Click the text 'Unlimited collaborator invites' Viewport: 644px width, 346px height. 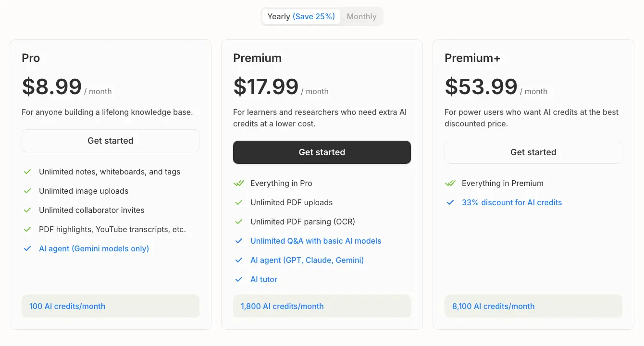92,210
